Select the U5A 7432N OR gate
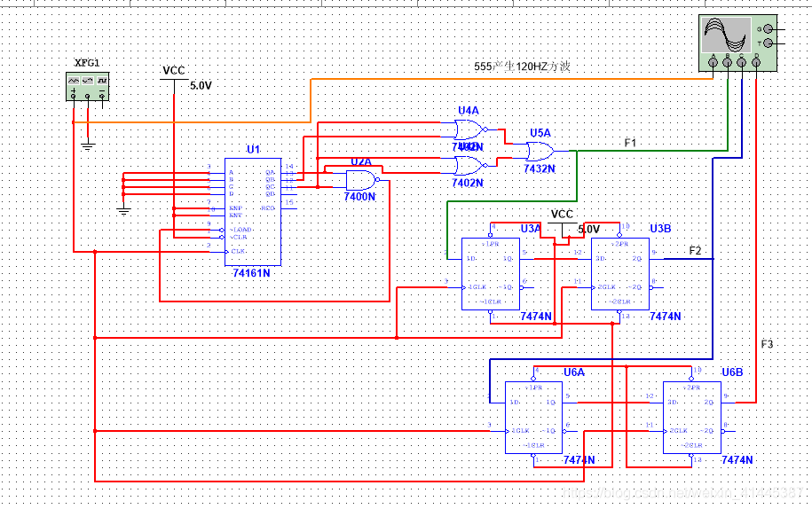Image resolution: width=812 pixels, height=509 pixels. (540, 152)
